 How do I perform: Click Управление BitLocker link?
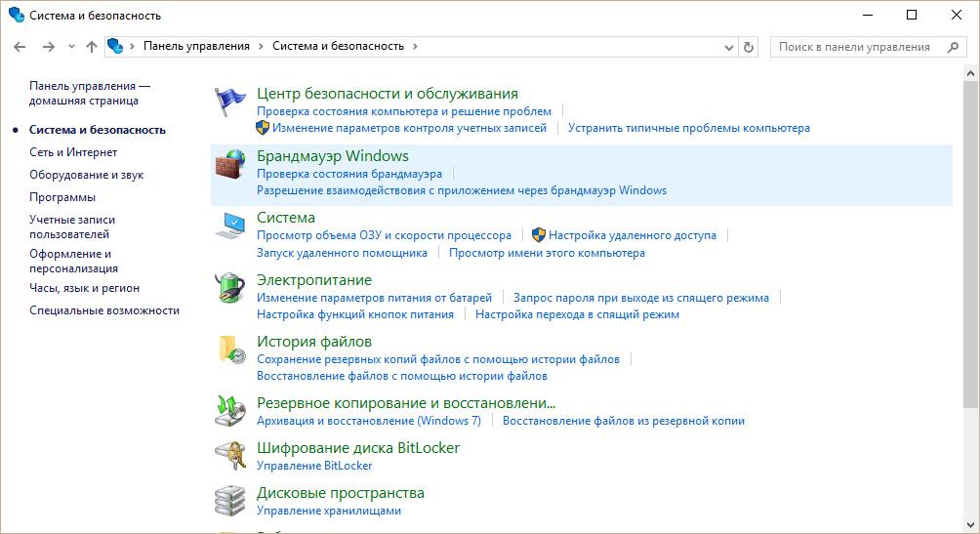[x=314, y=466]
